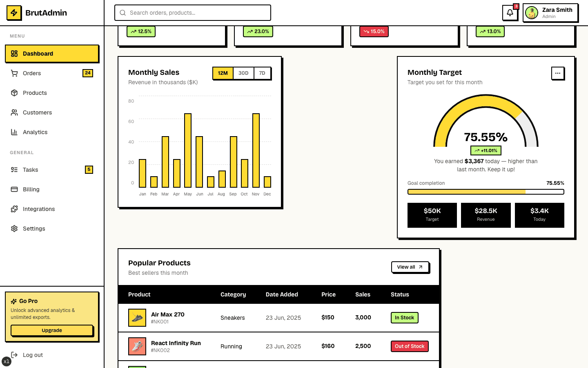588x368 pixels.
Task: Click the Status column header
Action: pos(400,294)
